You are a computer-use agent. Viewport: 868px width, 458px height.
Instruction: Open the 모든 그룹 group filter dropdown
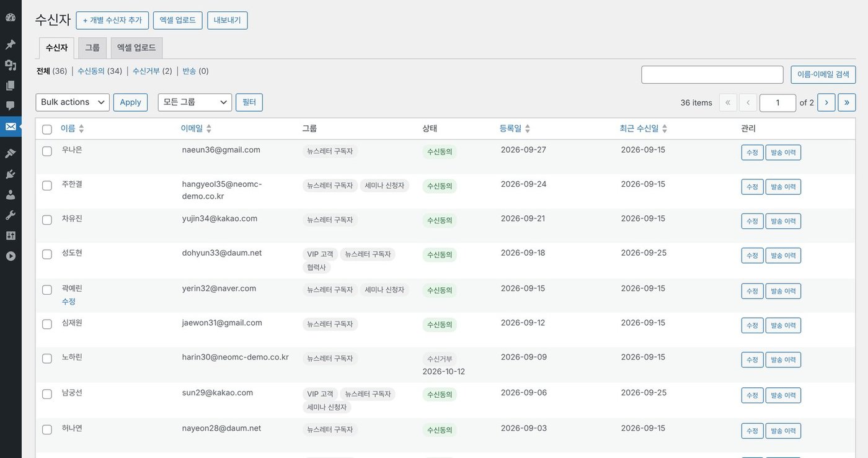coord(195,102)
